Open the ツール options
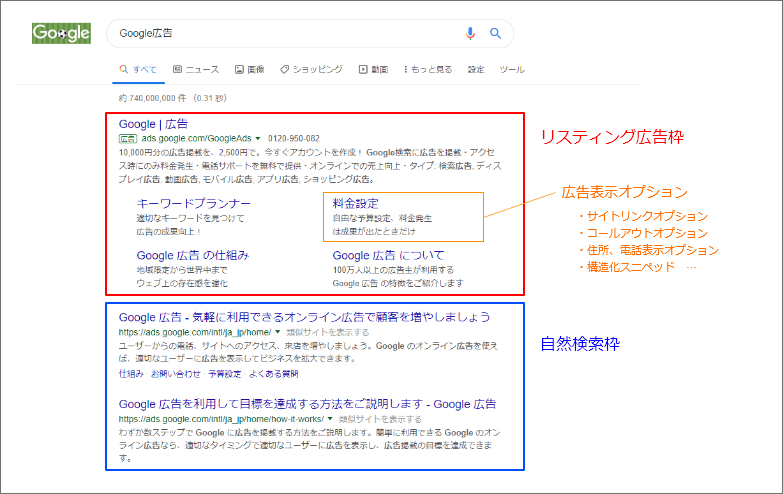The height and width of the screenshot is (494, 783). coord(512,69)
